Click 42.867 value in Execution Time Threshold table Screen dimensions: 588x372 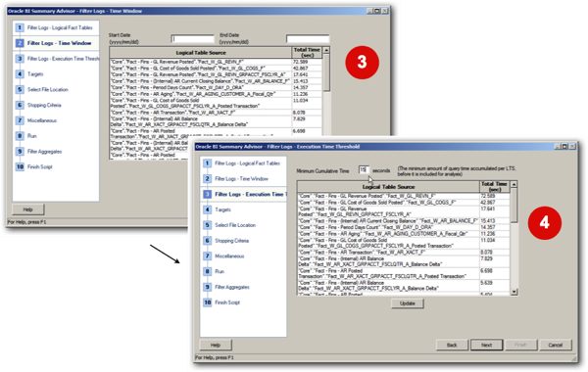point(487,203)
